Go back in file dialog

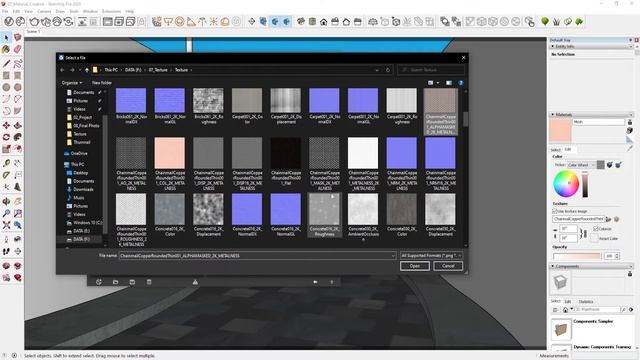pos(62,70)
